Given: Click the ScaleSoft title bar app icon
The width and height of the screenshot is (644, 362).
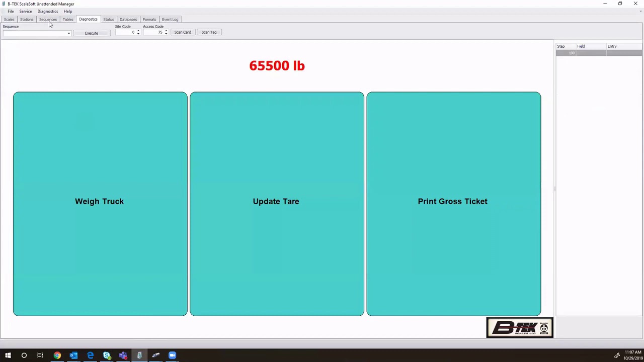Looking at the screenshot, I should (4, 4).
